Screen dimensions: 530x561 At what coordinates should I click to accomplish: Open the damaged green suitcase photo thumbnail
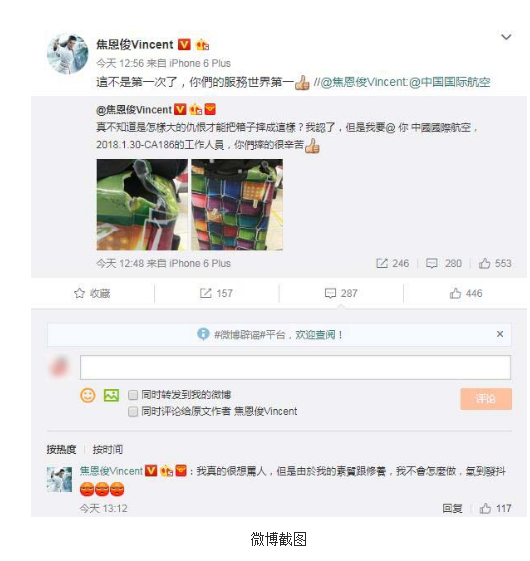(142, 205)
